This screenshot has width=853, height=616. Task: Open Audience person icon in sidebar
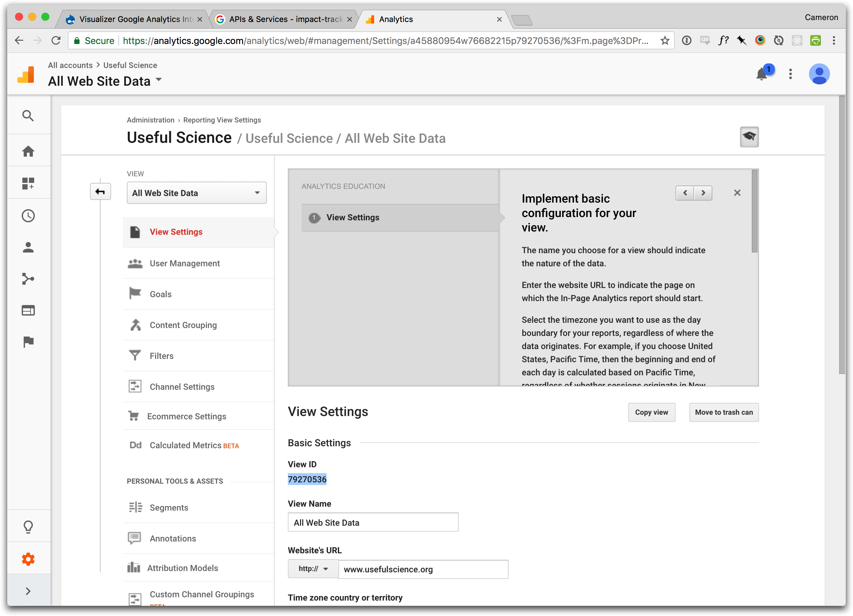coord(28,247)
